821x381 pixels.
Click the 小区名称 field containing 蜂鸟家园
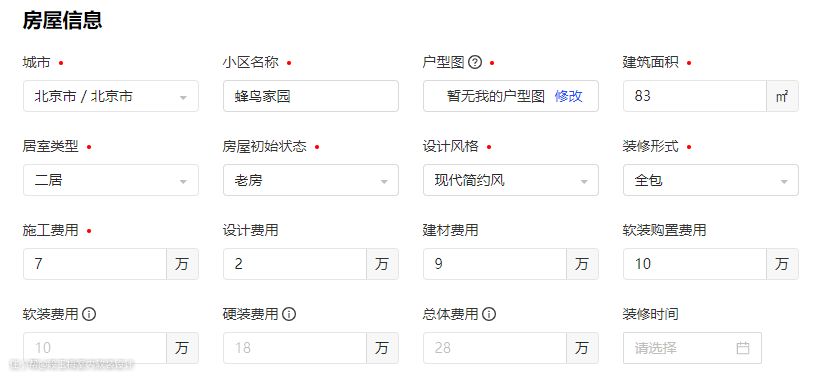pos(310,96)
